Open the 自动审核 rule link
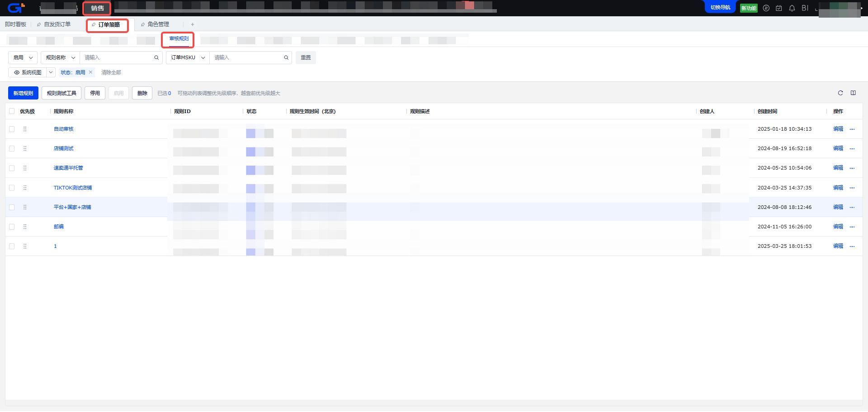The height and width of the screenshot is (412, 868). point(64,129)
